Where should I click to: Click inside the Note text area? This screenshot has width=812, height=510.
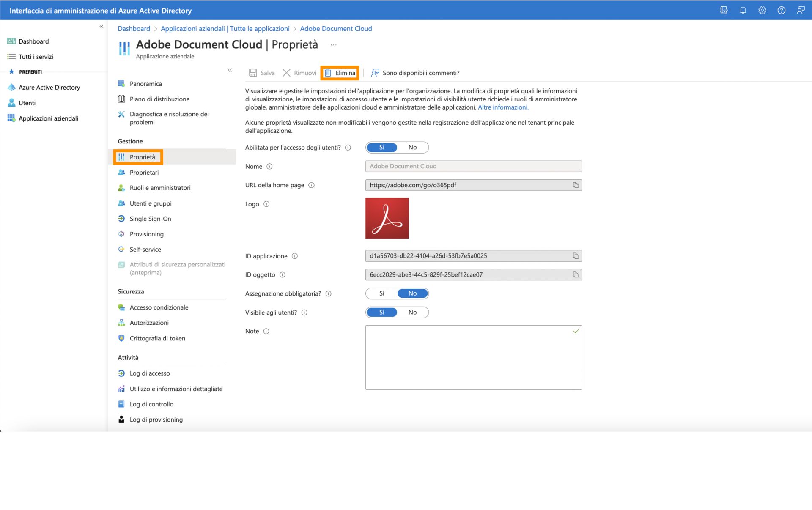click(473, 357)
